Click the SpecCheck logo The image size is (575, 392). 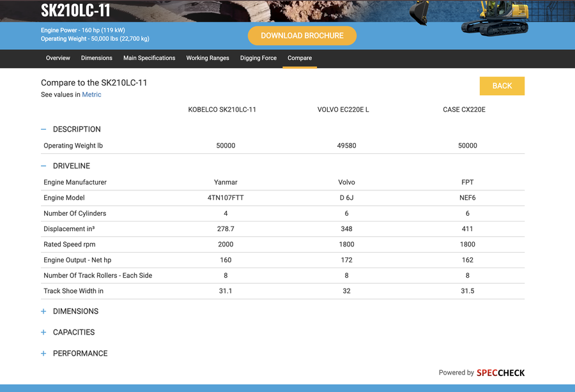click(x=500, y=373)
